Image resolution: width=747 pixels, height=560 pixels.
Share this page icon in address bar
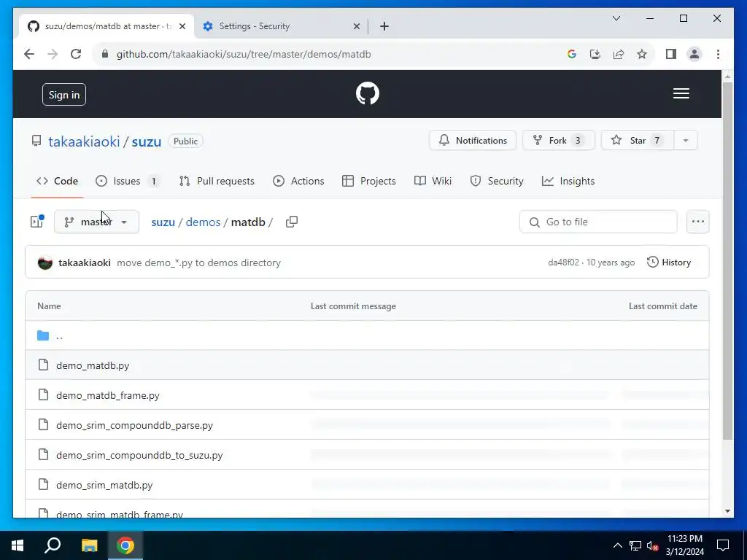619,54
